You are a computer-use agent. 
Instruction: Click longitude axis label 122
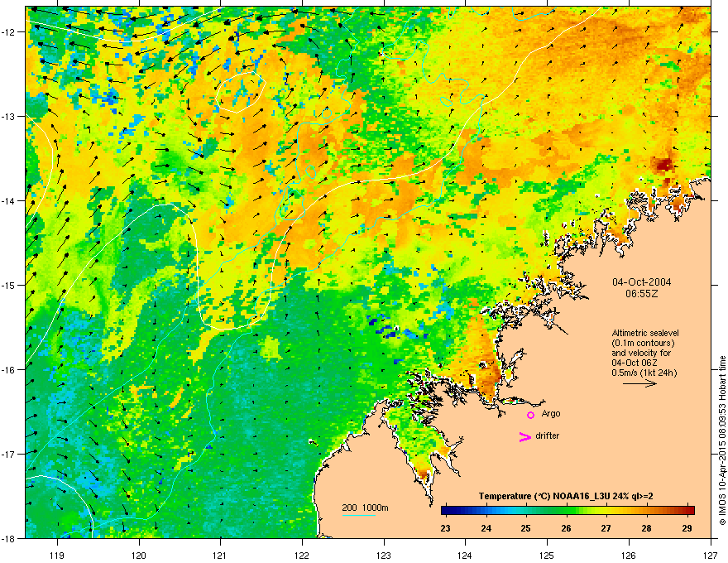(302, 555)
